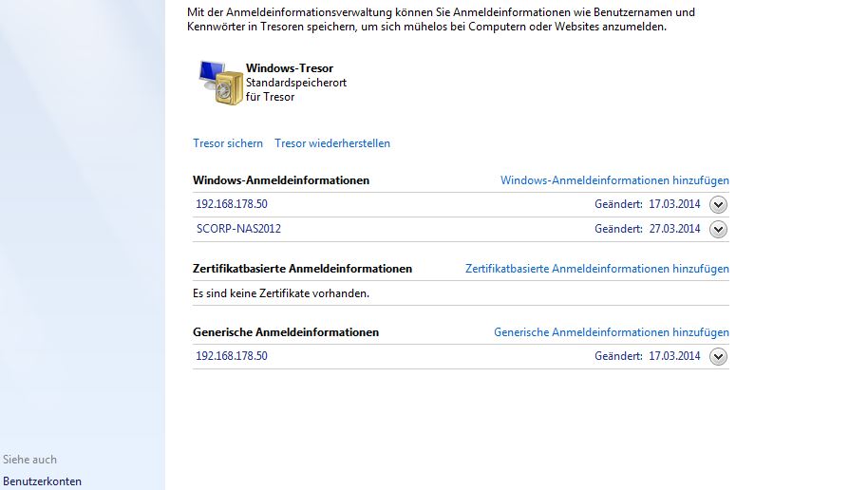Expand generic credential 192.168.178.50 chevron
868x490 pixels.
[x=718, y=356]
